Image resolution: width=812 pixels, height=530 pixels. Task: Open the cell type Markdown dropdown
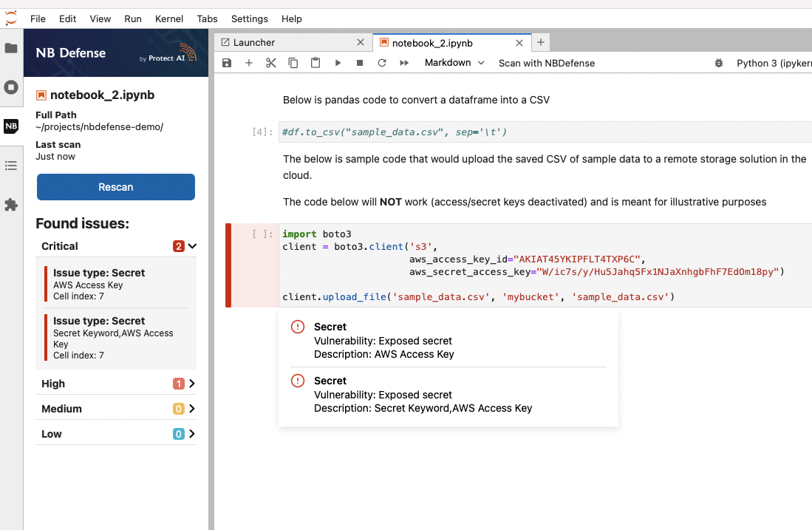454,63
